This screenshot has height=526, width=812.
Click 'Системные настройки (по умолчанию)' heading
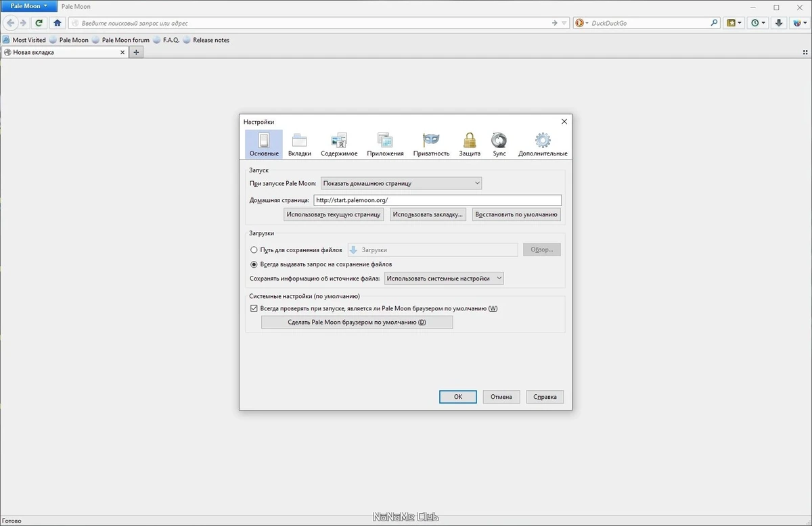click(x=304, y=296)
